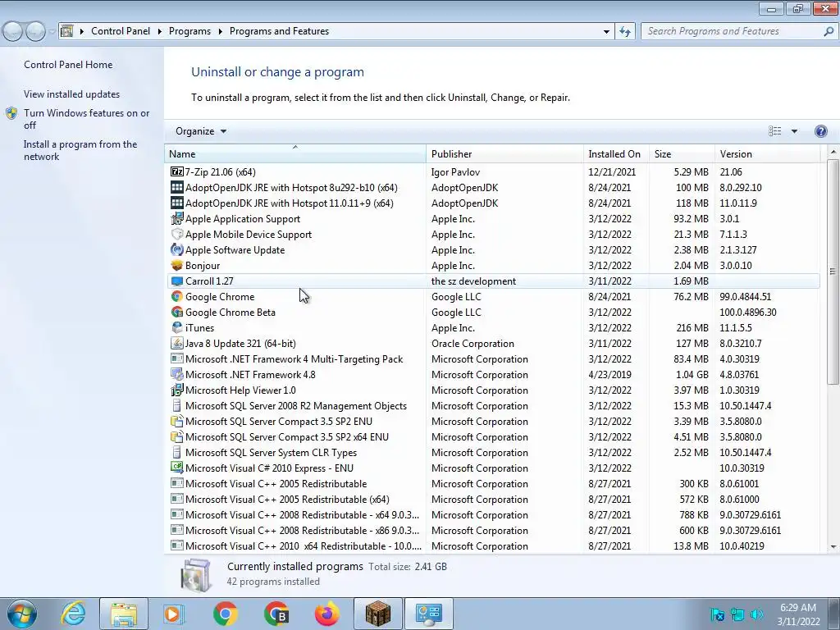
Task: Open Turn Windows features on or off
Action: tap(86, 119)
